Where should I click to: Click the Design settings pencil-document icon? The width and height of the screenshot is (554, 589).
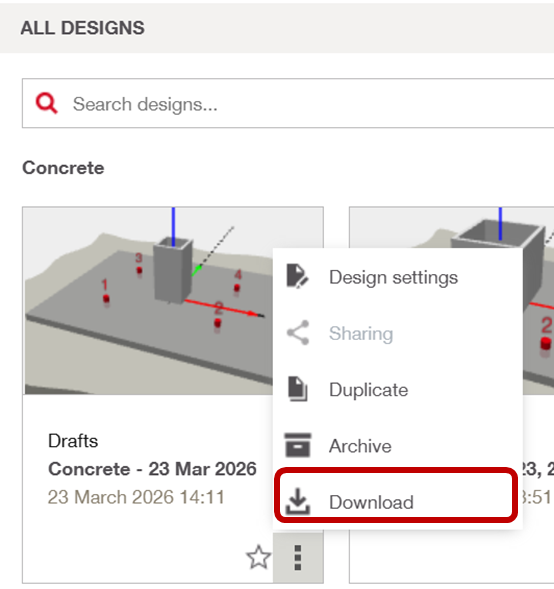pyautogui.click(x=297, y=276)
